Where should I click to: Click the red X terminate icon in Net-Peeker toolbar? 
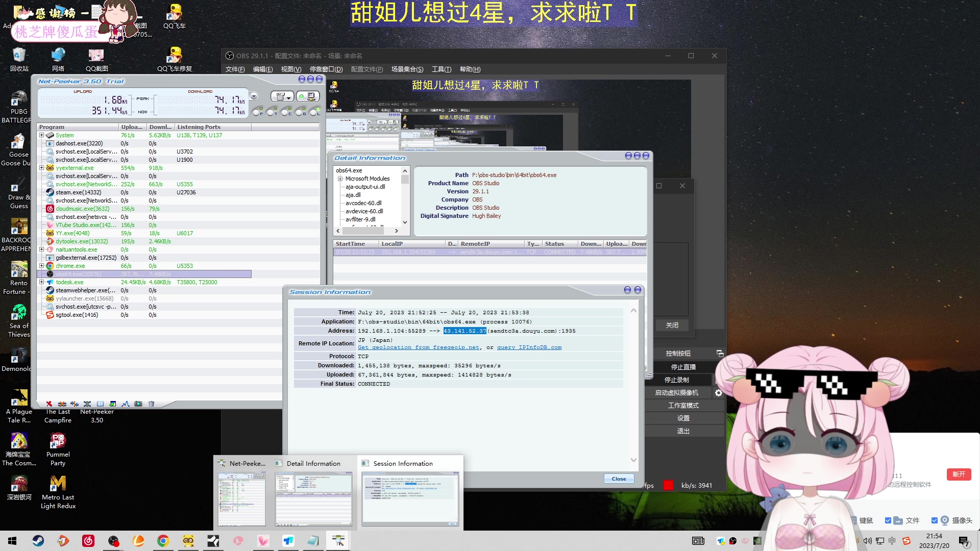point(49,404)
